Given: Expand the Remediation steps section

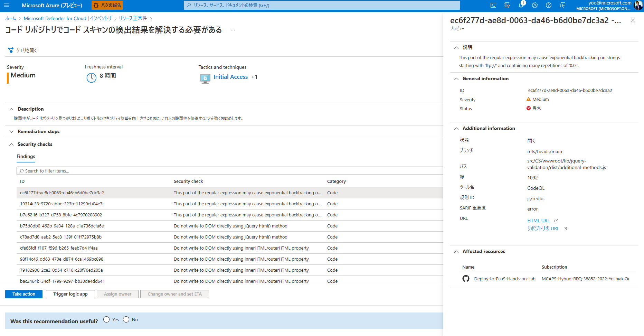Looking at the screenshot, I should point(11,131).
